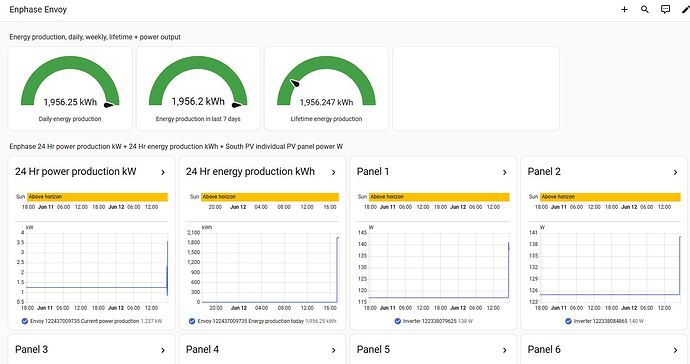Viewport: 690px width, 364px height.
Task: Click the plus add icon in header
Action: (x=624, y=9)
